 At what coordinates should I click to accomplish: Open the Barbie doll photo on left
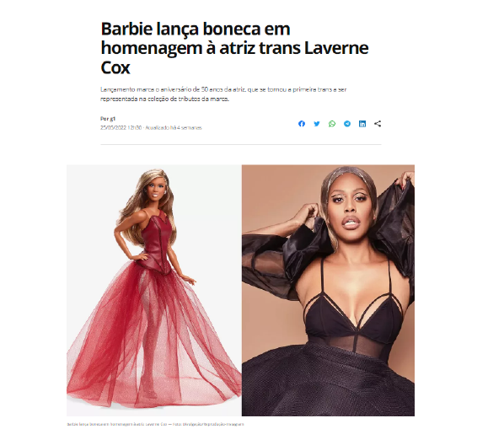154,290
